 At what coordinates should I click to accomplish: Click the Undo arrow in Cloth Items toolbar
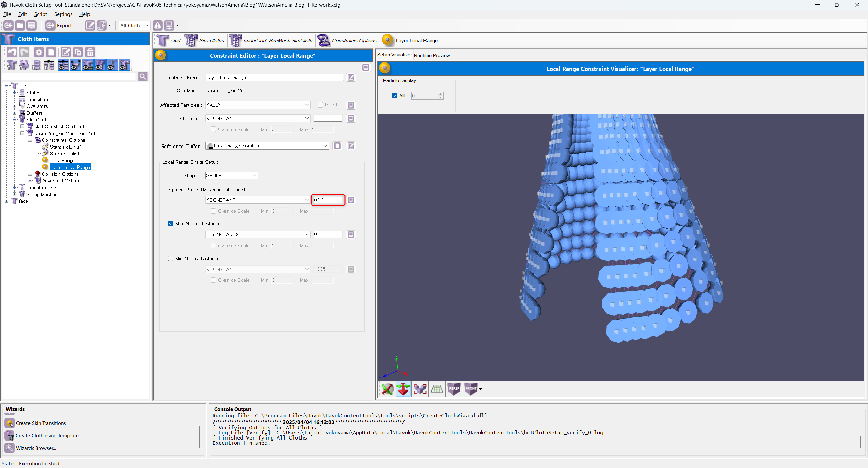(12, 52)
